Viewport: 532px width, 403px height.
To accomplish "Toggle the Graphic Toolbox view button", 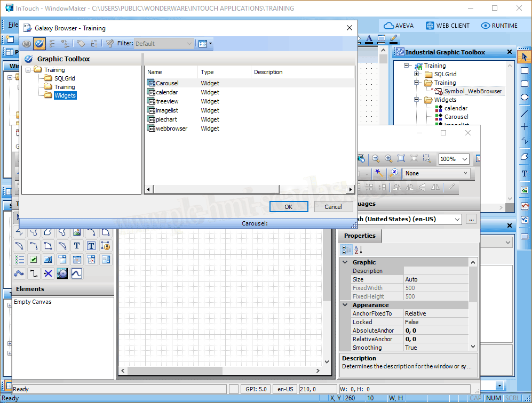I will [x=39, y=44].
